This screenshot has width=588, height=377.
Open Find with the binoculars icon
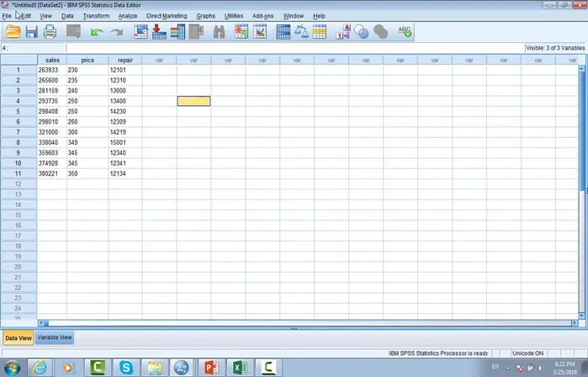219,32
